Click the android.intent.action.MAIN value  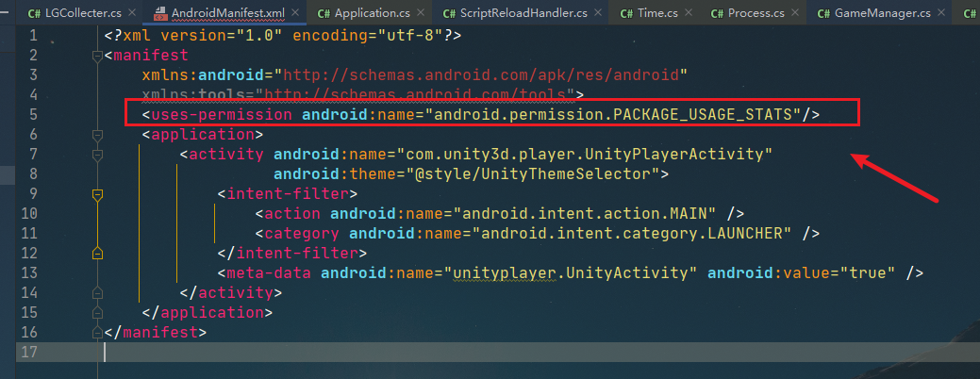[x=585, y=213]
